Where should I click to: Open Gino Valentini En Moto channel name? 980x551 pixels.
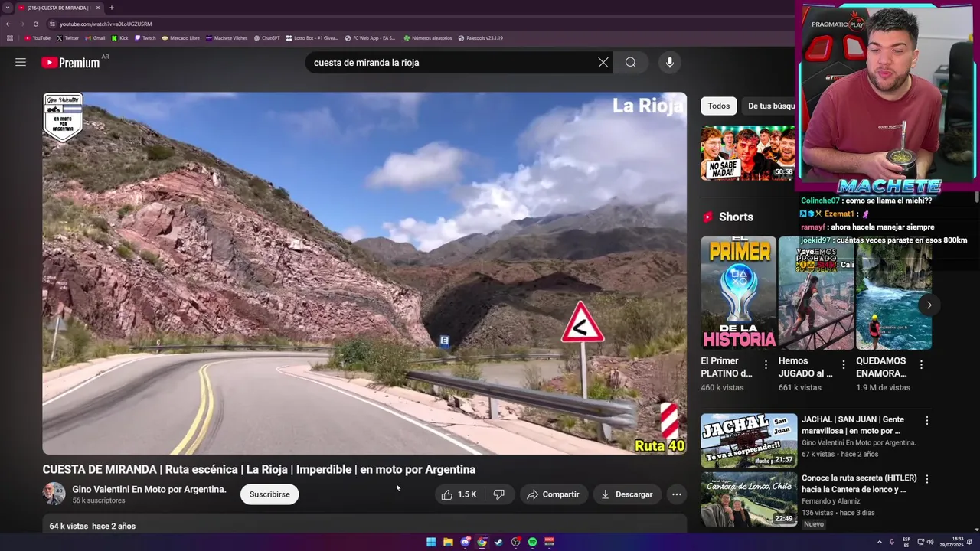[x=149, y=489]
